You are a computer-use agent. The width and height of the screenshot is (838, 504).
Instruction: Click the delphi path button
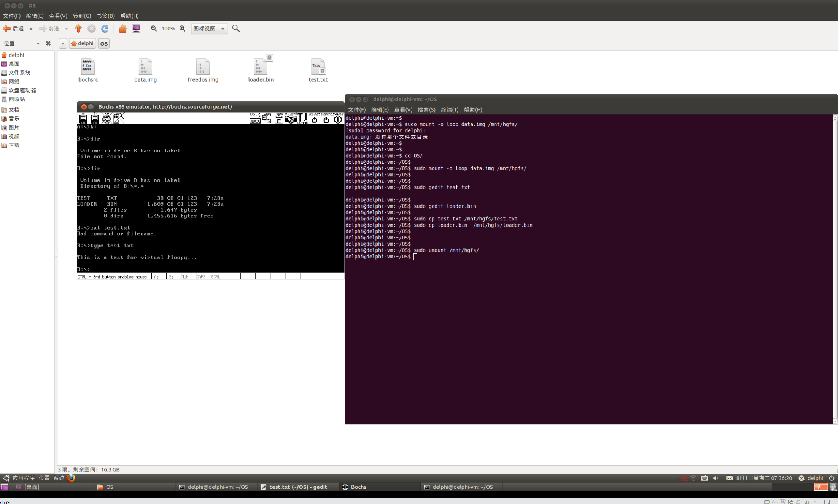83,43
